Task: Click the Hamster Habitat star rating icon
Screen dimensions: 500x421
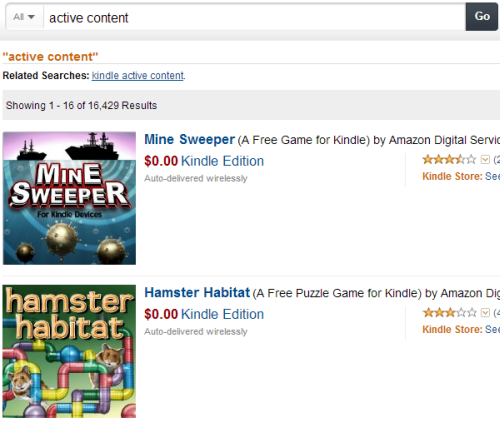Action: click(449, 313)
